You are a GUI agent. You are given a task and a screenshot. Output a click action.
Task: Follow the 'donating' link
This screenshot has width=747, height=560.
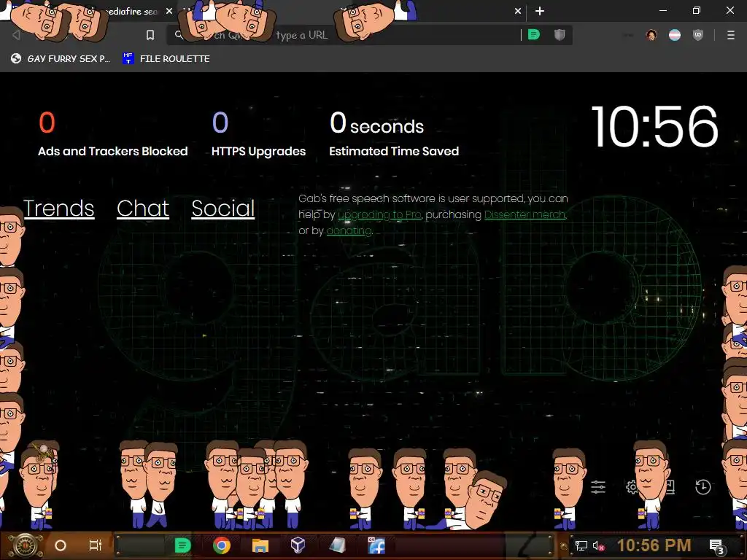point(349,231)
